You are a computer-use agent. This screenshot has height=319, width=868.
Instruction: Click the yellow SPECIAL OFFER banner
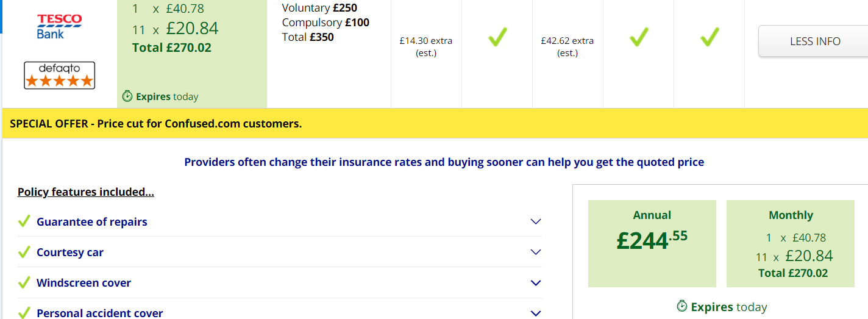click(x=434, y=123)
